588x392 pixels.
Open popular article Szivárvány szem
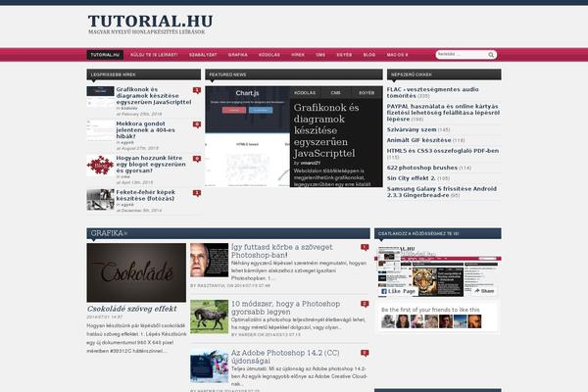tap(412, 129)
